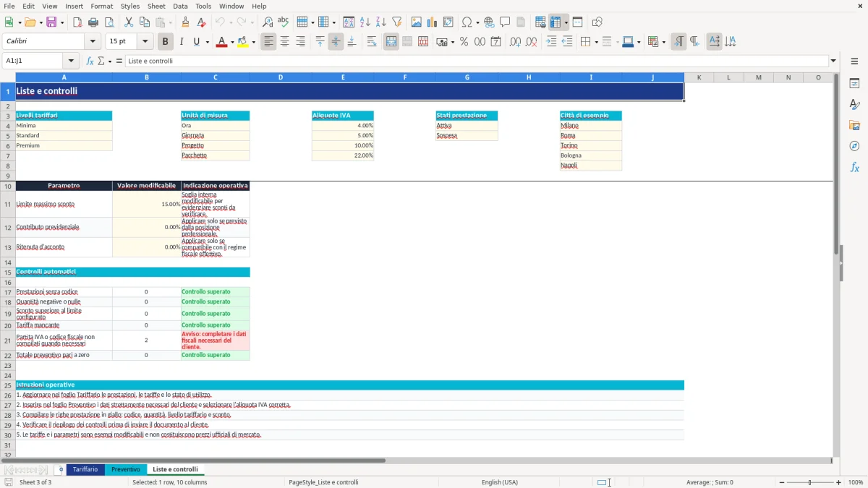Open sidebar Properties panel icon
Screen dimensions: 868x488
tap(854, 84)
